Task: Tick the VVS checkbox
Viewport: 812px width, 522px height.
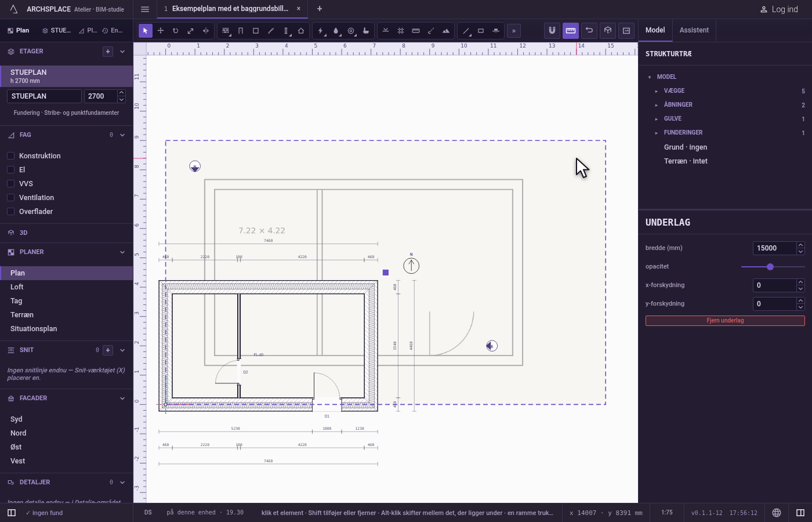Action: coord(10,184)
